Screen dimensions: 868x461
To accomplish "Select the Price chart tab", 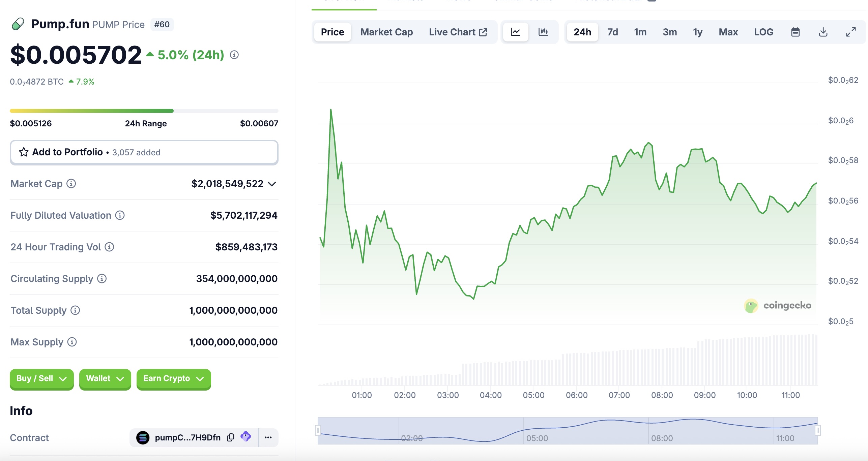I will 332,32.
